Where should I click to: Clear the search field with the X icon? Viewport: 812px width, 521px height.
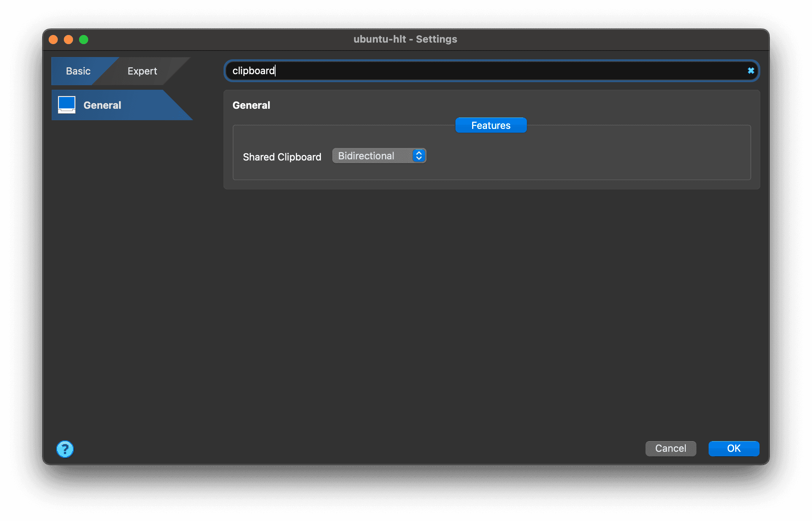(x=751, y=71)
